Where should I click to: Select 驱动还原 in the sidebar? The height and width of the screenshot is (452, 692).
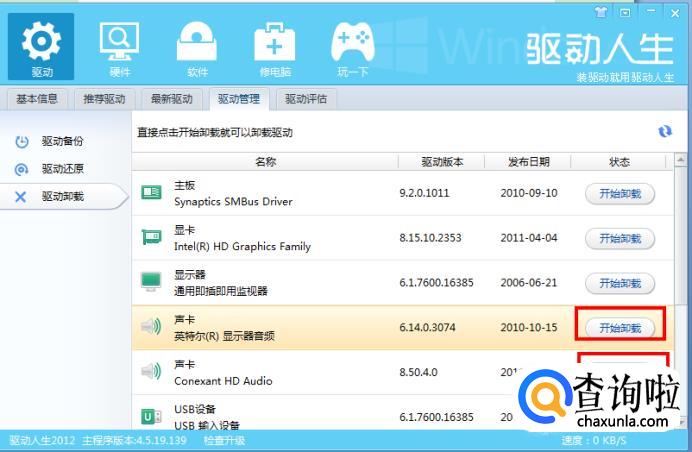pos(62,169)
